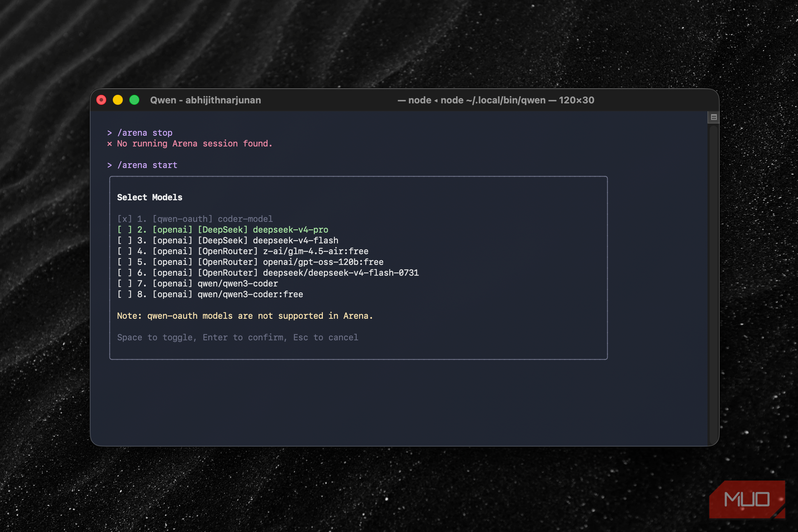798x532 pixels.
Task: Minimize the terminal with yellow button
Action: click(x=118, y=100)
